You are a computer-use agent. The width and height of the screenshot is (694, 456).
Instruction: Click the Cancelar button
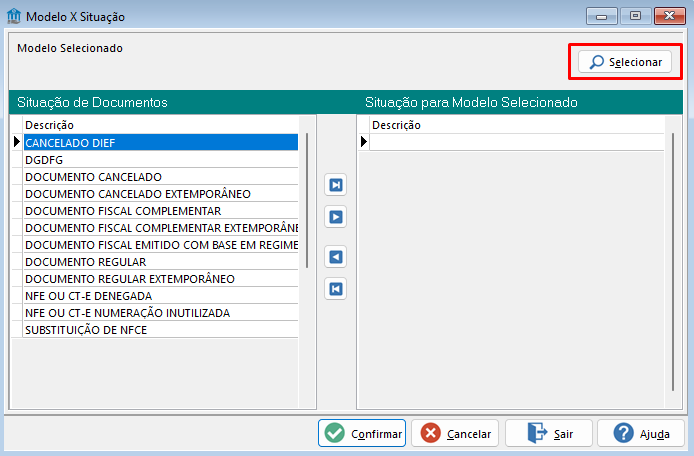pos(455,433)
